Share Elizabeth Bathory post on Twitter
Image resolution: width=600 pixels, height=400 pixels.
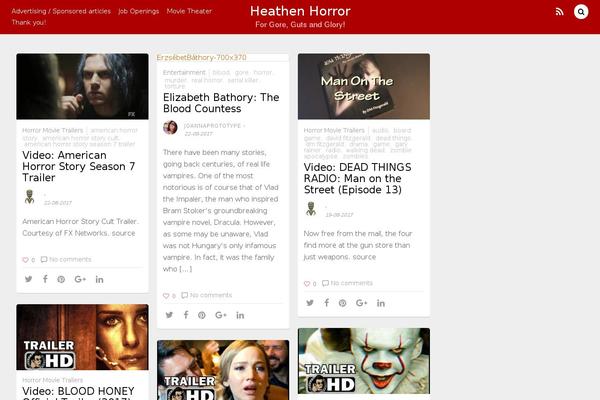(169, 315)
